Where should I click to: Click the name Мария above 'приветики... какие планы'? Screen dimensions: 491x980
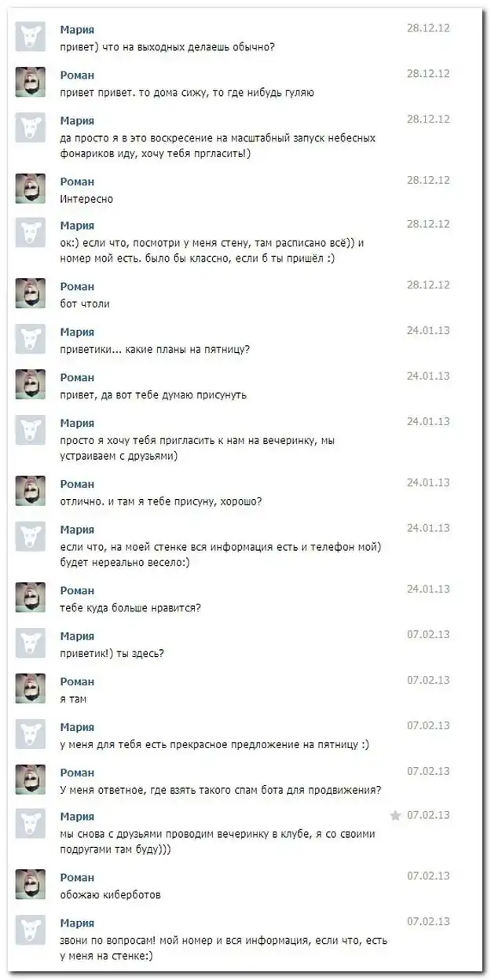77,332
